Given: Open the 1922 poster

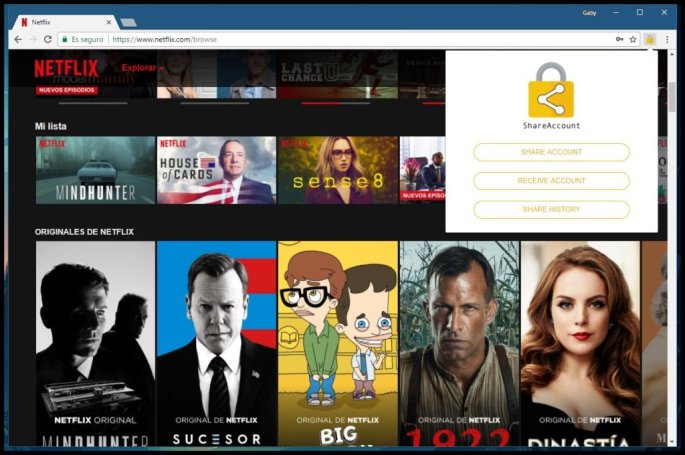Looking at the screenshot, I should tap(459, 344).
